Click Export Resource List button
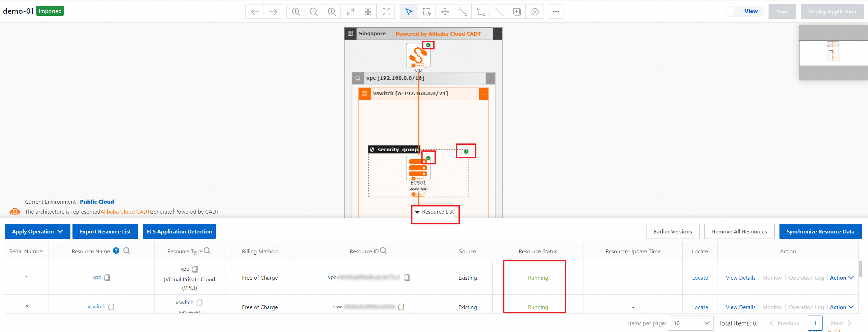The height and width of the screenshot is (332, 868). 105,231
